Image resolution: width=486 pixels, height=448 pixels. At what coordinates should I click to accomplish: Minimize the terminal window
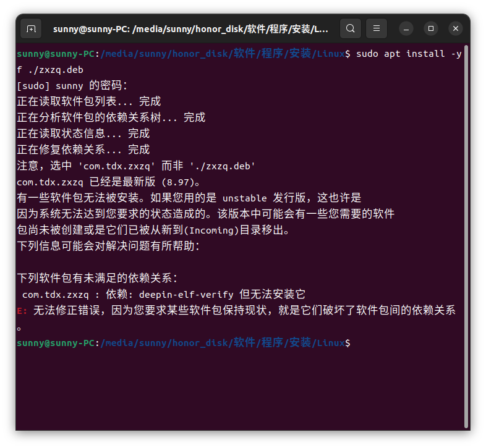pos(406,29)
